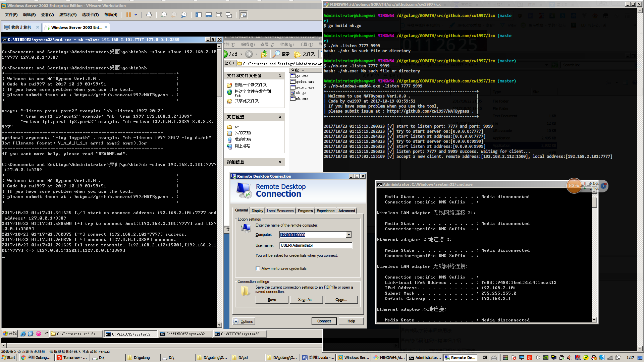
Task: Open the VMware 选项卡(T) menu
Action: tap(90, 15)
